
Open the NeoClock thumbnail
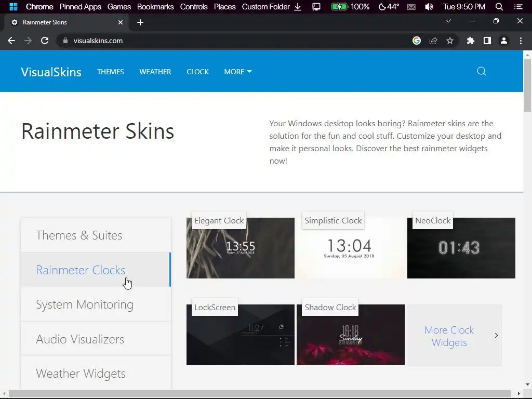461,248
